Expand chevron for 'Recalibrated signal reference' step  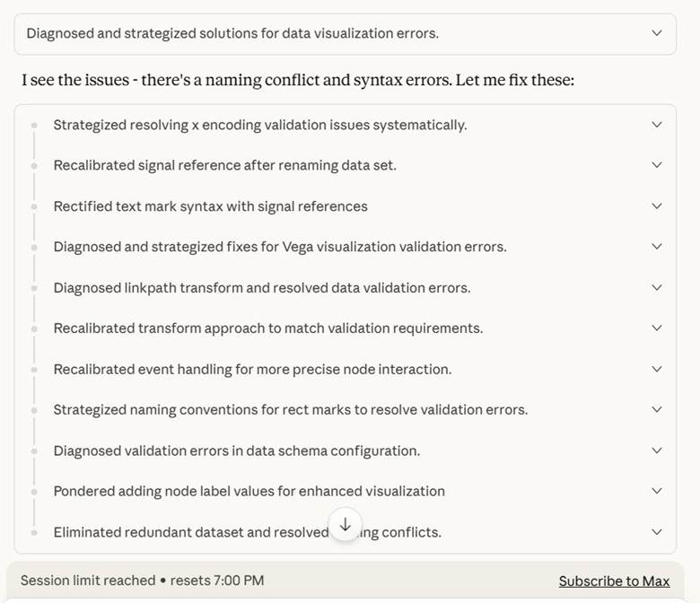click(x=657, y=165)
